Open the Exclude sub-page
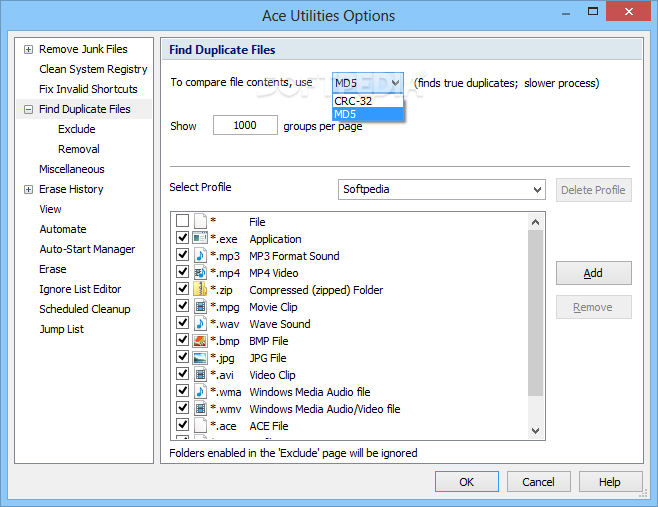 [77, 129]
